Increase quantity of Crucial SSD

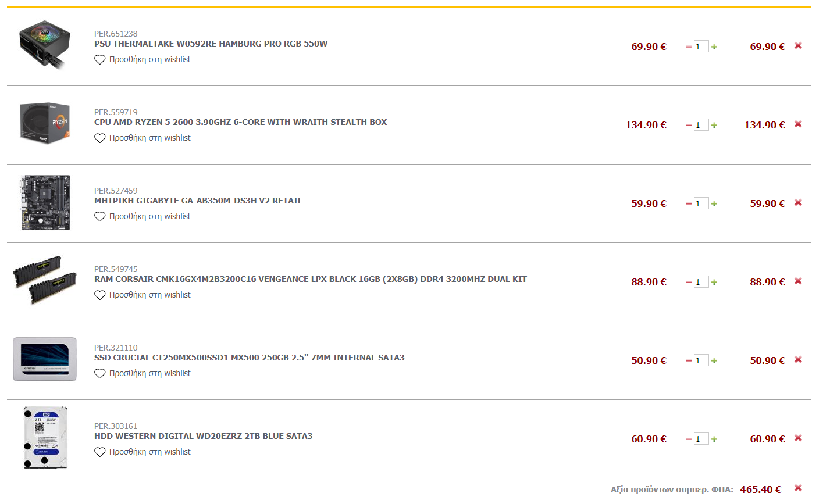coord(714,360)
